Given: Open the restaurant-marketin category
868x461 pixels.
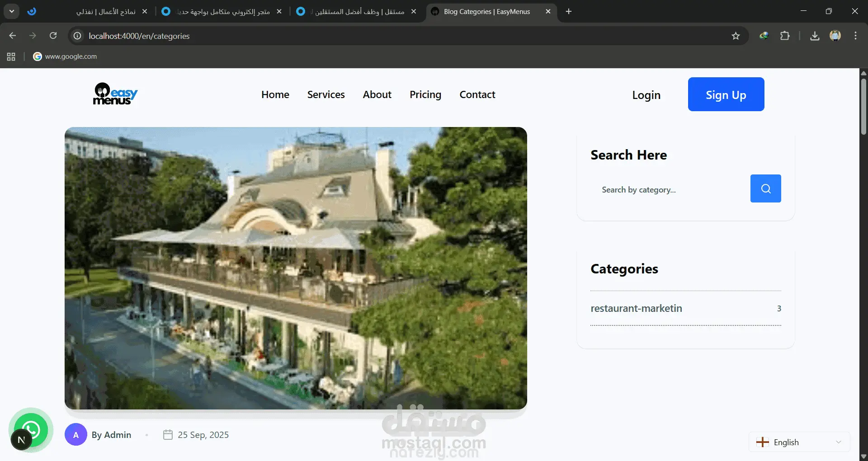Looking at the screenshot, I should tap(636, 308).
